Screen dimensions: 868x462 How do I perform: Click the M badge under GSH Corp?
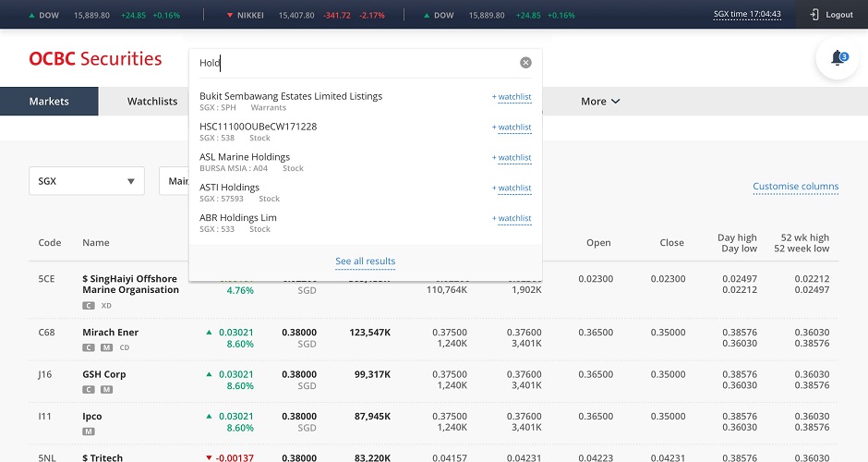(x=107, y=389)
